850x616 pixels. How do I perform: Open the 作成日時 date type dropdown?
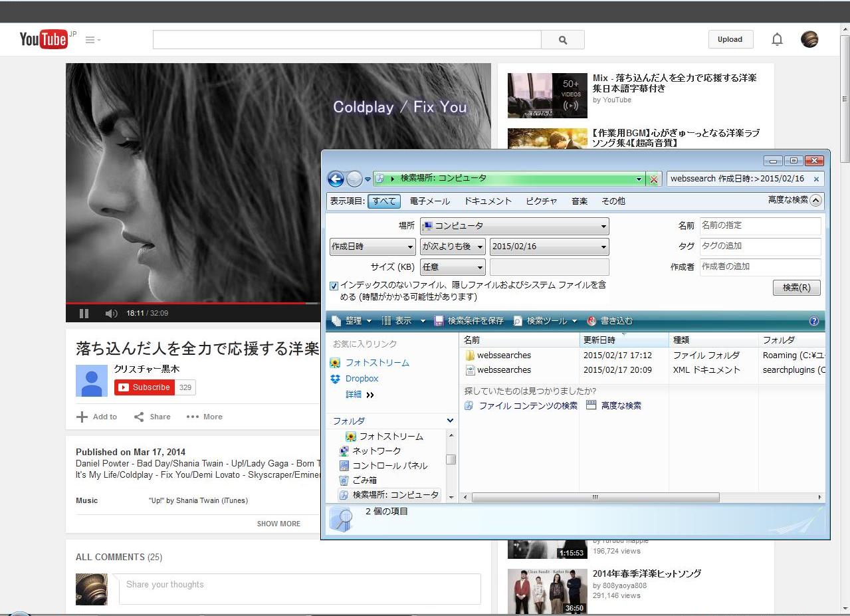373,247
